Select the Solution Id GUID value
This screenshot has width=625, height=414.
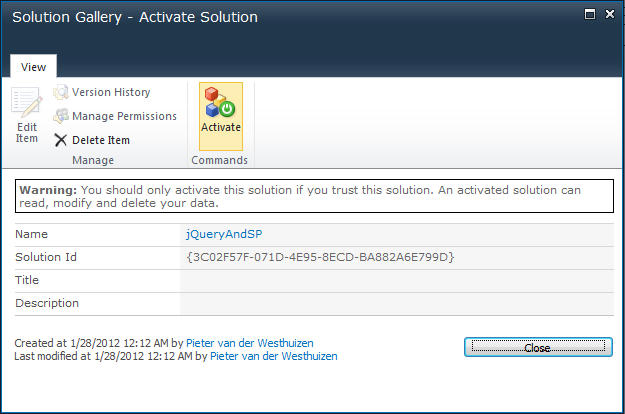[320, 257]
